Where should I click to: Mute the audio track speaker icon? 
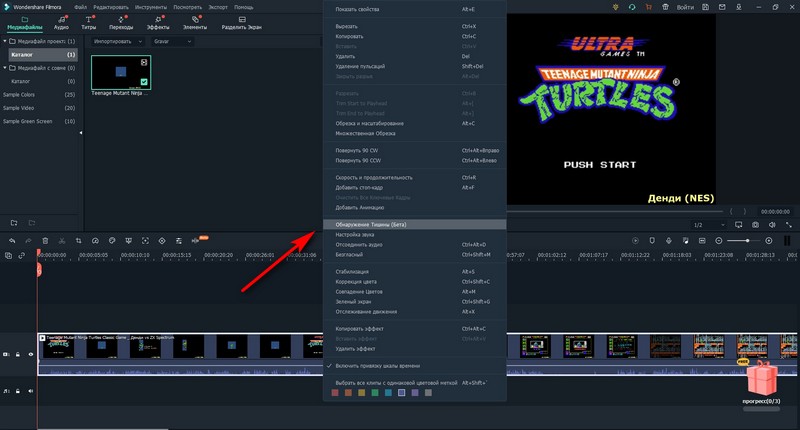point(31,391)
